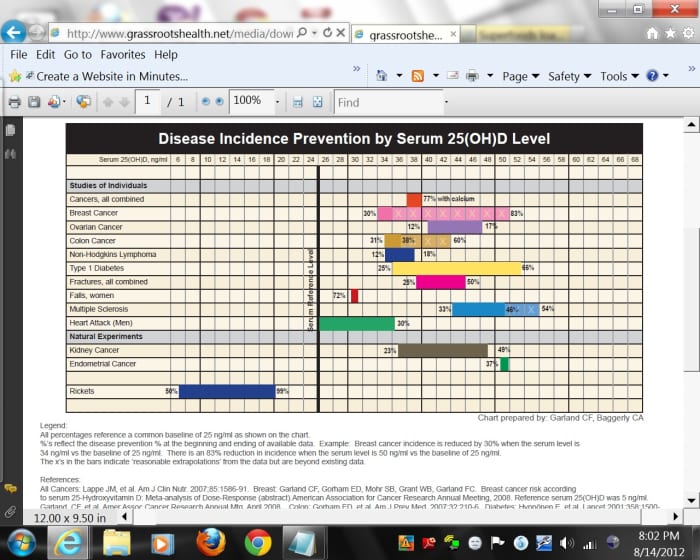Image resolution: width=700 pixels, height=560 pixels.
Task: Click the PDF page number field
Action: [x=147, y=102]
